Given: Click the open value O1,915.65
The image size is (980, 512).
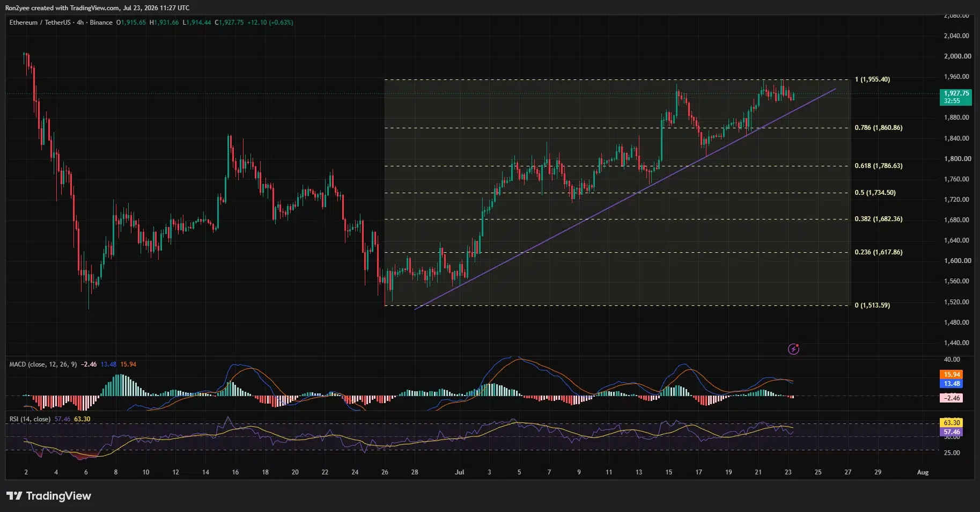Looking at the screenshot, I should [x=131, y=23].
